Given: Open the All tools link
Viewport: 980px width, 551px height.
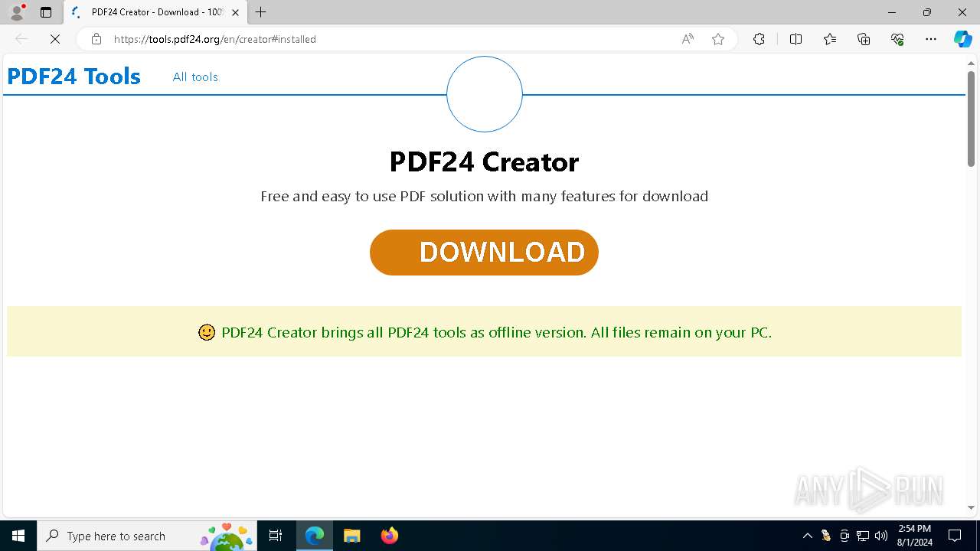Looking at the screenshot, I should tap(195, 77).
